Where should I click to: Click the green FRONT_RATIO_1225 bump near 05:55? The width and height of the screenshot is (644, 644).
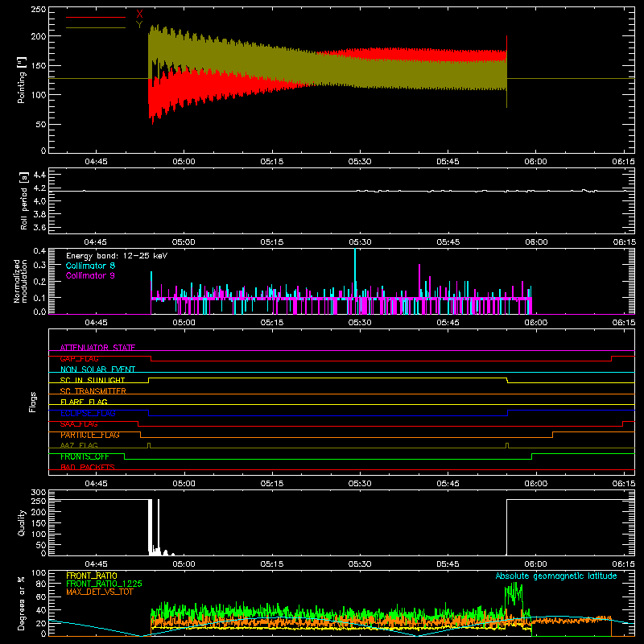click(x=514, y=594)
